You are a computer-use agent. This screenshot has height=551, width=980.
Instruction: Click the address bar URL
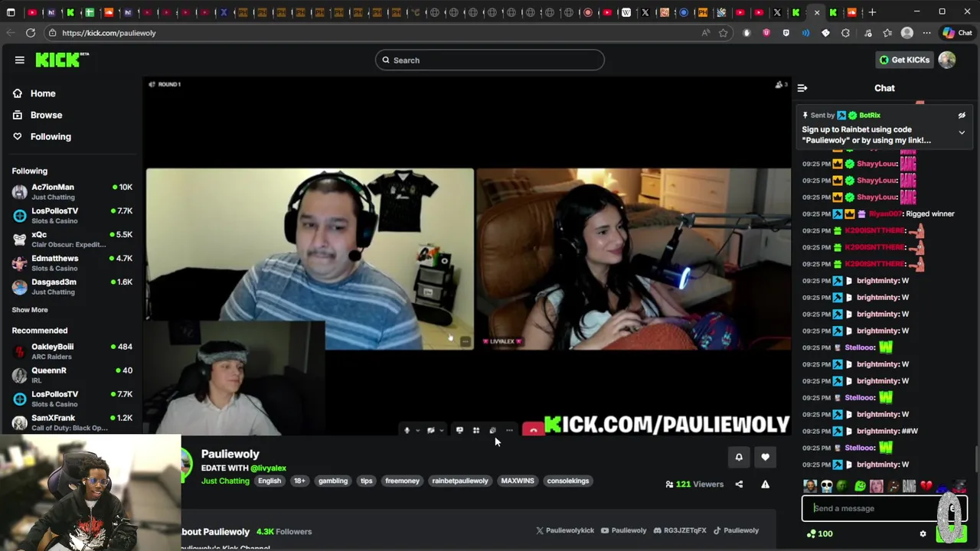pos(109,33)
